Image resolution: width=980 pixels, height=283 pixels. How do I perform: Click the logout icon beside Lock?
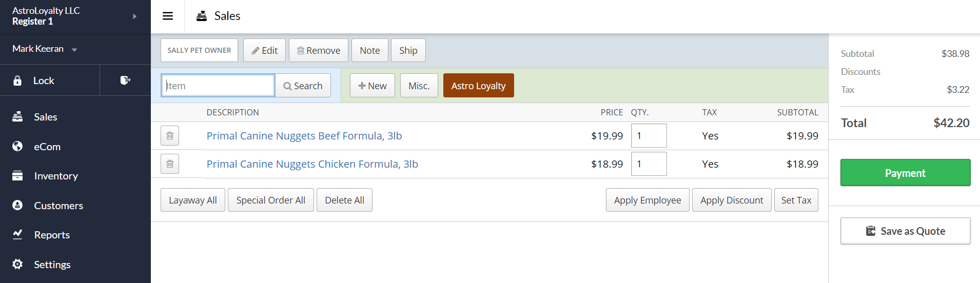point(125,80)
